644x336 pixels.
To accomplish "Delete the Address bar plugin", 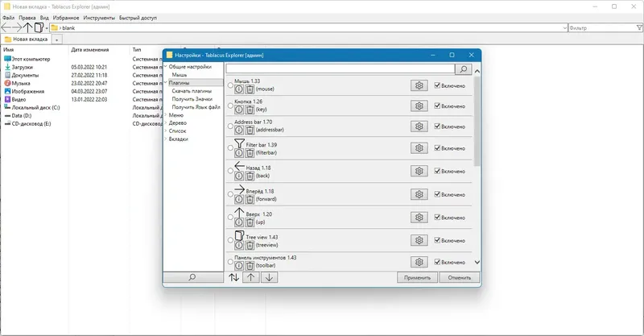I will coord(250,130).
